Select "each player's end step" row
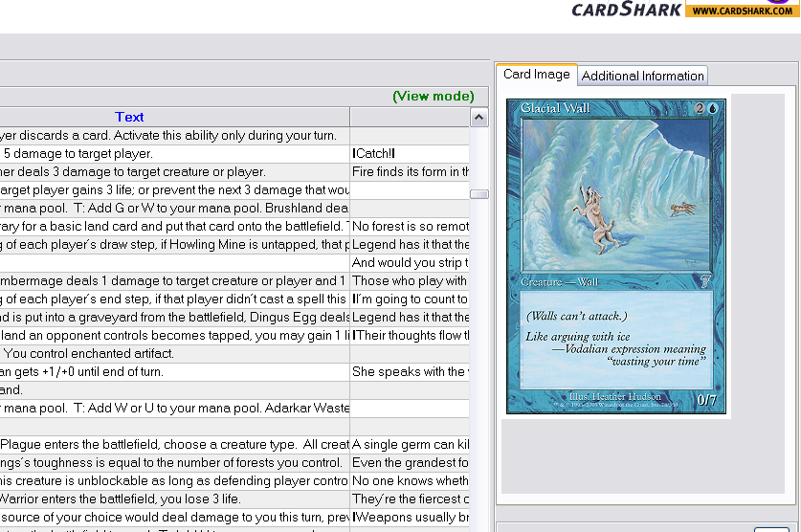 click(175, 299)
